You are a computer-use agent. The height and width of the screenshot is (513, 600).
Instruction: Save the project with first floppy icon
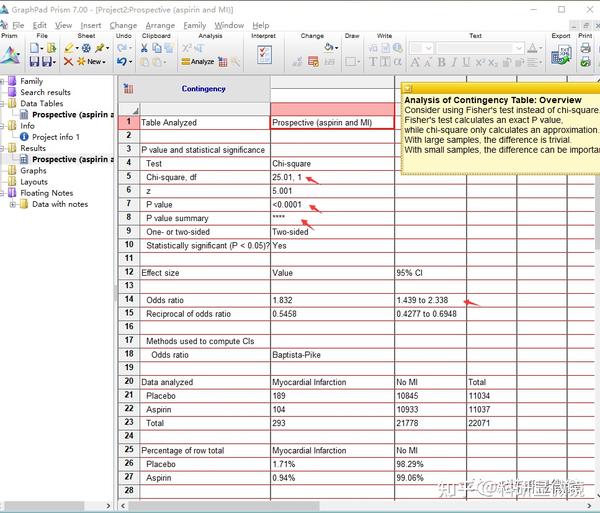click(x=34, y=61)
